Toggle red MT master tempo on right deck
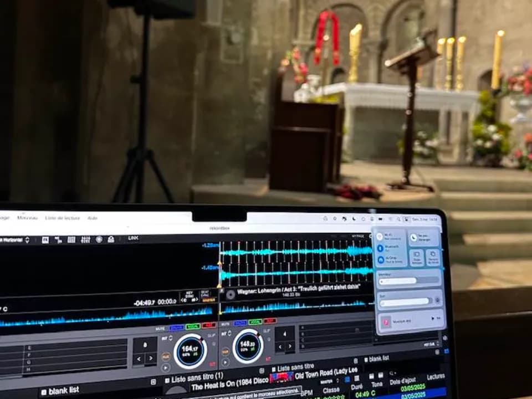The image size is (532, 399). [x=268, y=359]
